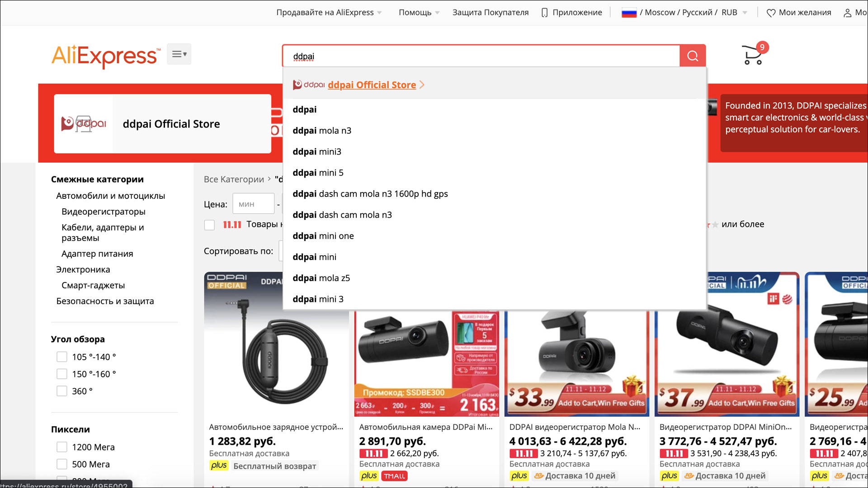Click 11.11 badge beside 3 531,90 price

click(674, 453)
